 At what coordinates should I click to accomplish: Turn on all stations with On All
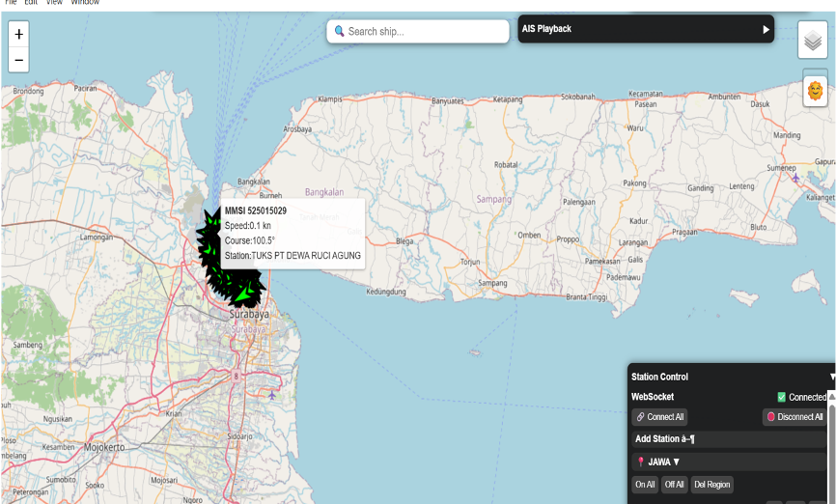coord(645,485)
